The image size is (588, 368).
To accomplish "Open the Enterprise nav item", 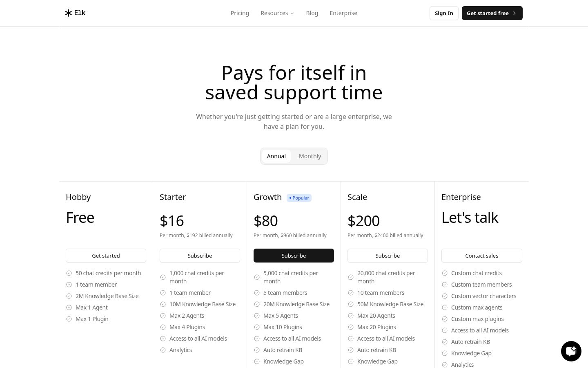I will [343, 13].
